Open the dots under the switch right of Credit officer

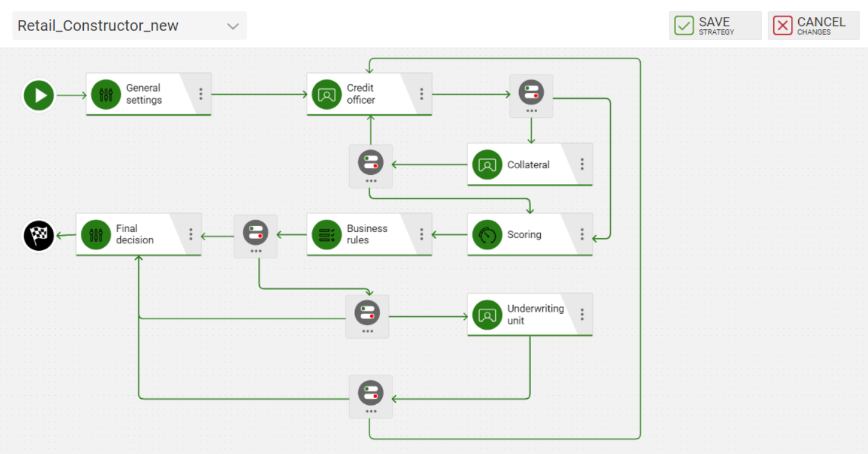tap(532, 111)
